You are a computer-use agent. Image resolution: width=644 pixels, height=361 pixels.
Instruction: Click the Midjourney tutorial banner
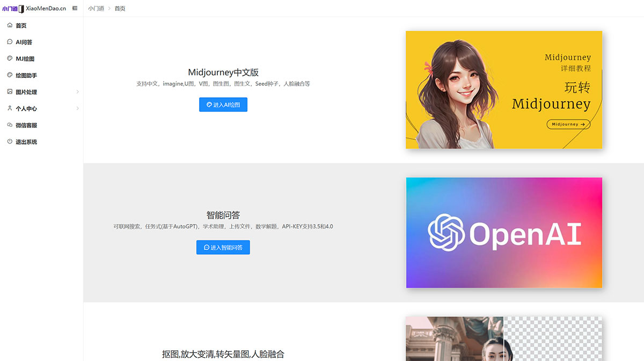pyautogui.click(x=504, y=90)
